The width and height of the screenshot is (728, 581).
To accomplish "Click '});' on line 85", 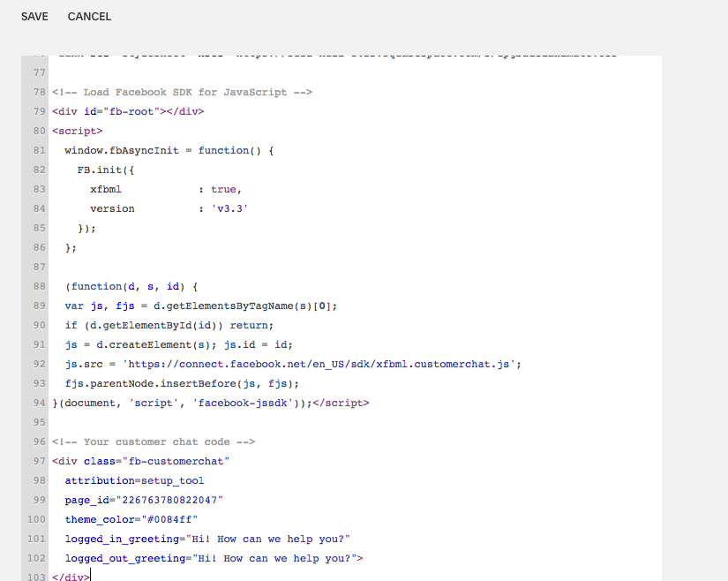I will 86,229.
